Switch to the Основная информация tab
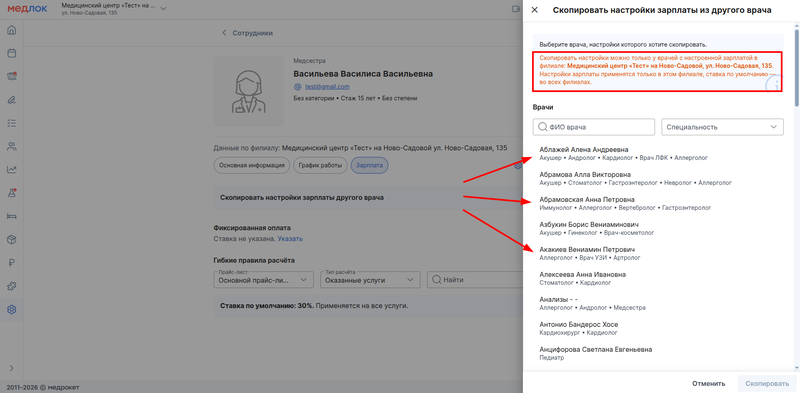Screen dimensions: 800x393 point(252,165)
